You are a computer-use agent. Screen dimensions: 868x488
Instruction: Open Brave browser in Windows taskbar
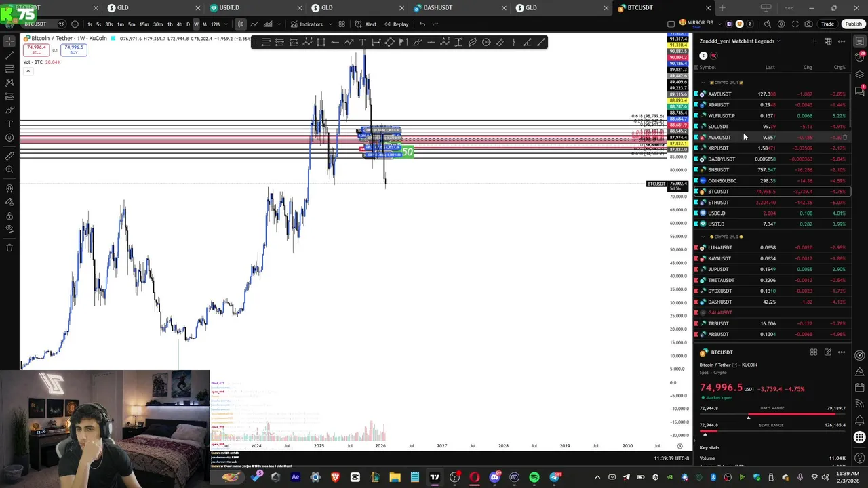pos(335,478)
